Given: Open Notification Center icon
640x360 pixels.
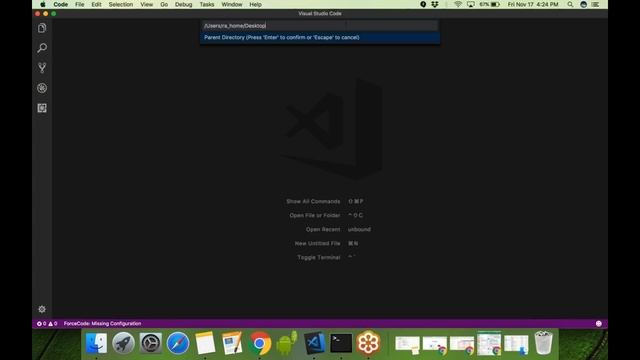Looking at the screenshot, I should [596, 4].
